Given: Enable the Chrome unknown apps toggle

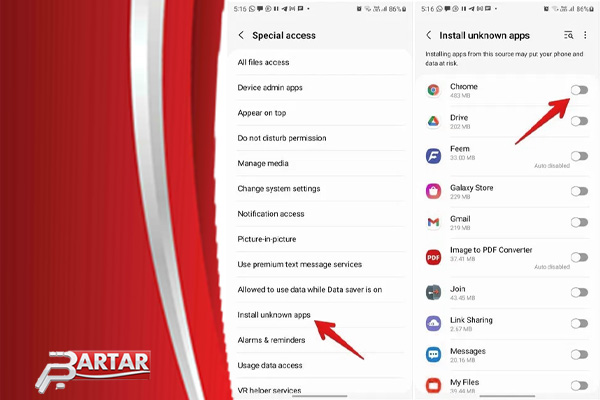Looking at the screenshot, I should point(579,90).
